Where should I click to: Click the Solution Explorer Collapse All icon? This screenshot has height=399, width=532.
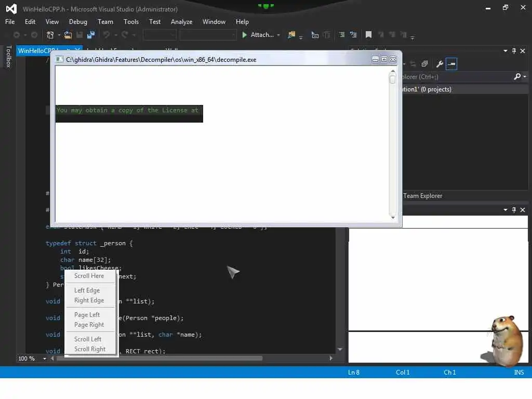(425, 64)
